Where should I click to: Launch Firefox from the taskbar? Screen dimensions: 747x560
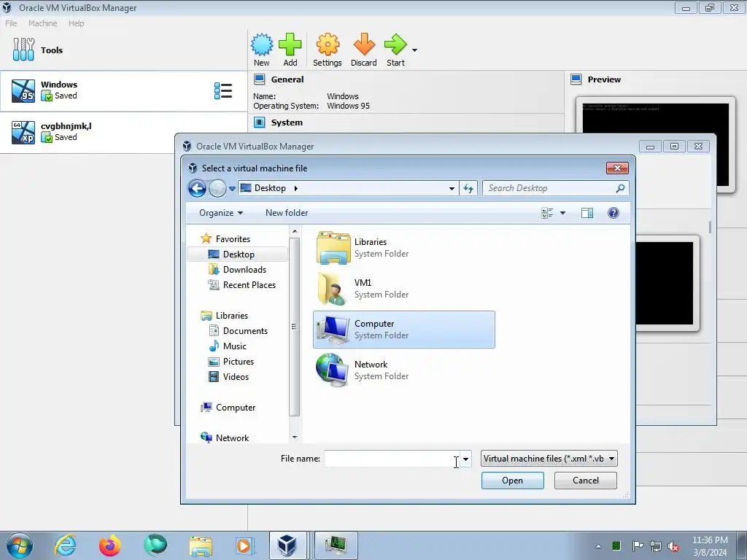[x=110, y=545]
